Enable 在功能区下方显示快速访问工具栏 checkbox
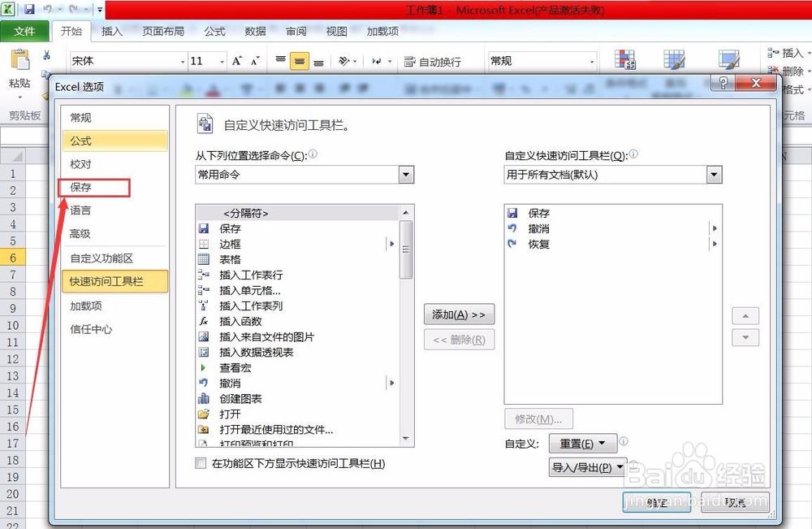812x529 pixels. (x=201, y=463)
